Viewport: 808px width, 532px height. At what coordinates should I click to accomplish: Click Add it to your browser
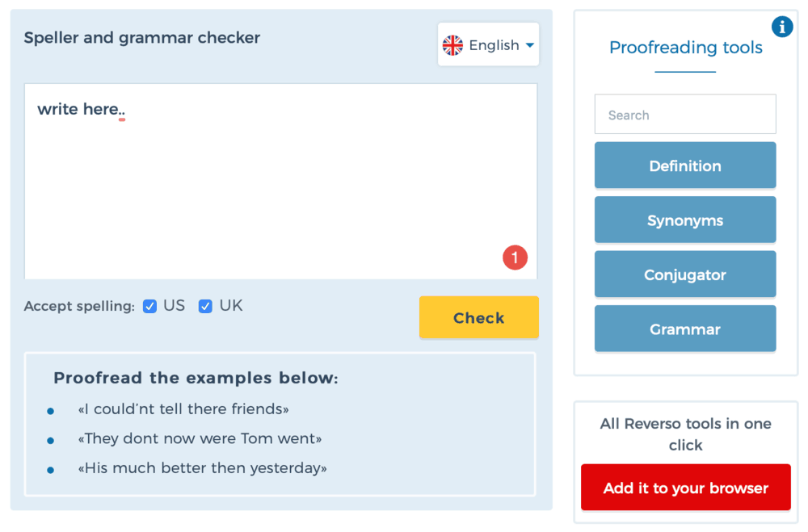coord(685,487)
